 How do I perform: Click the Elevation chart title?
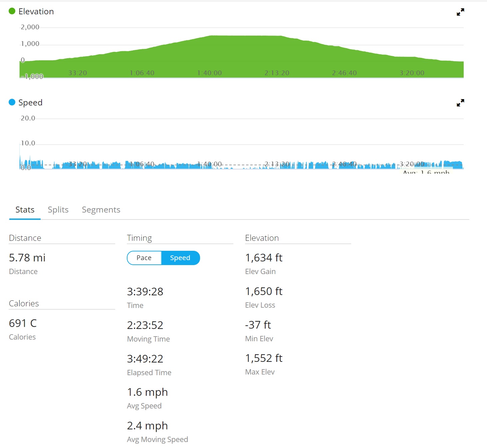[36, 12]
